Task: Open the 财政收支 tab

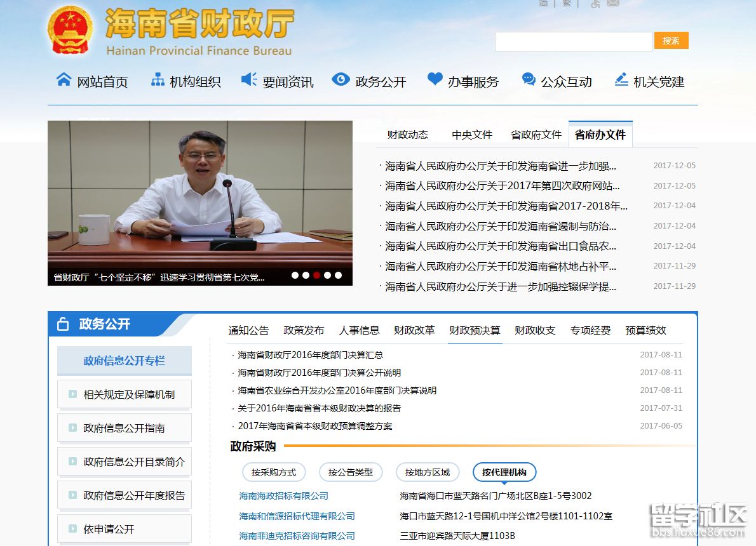Action: 534,331
